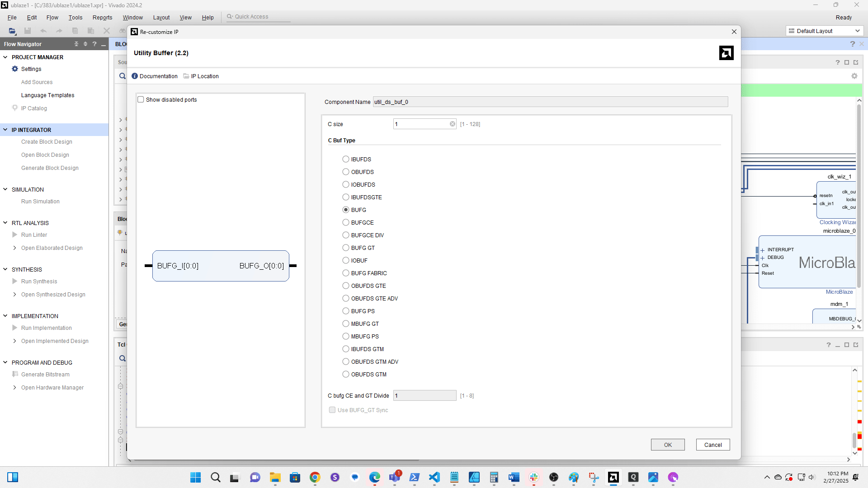This screenshot has height=488, width=868.
Task: Open the IP Location folder icon
Action: point(186,76)
